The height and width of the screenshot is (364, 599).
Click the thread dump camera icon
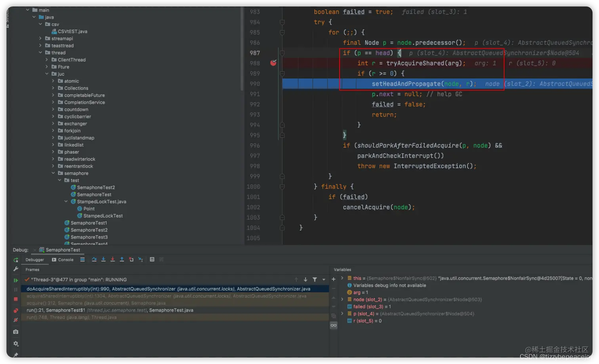click(16, 332)
